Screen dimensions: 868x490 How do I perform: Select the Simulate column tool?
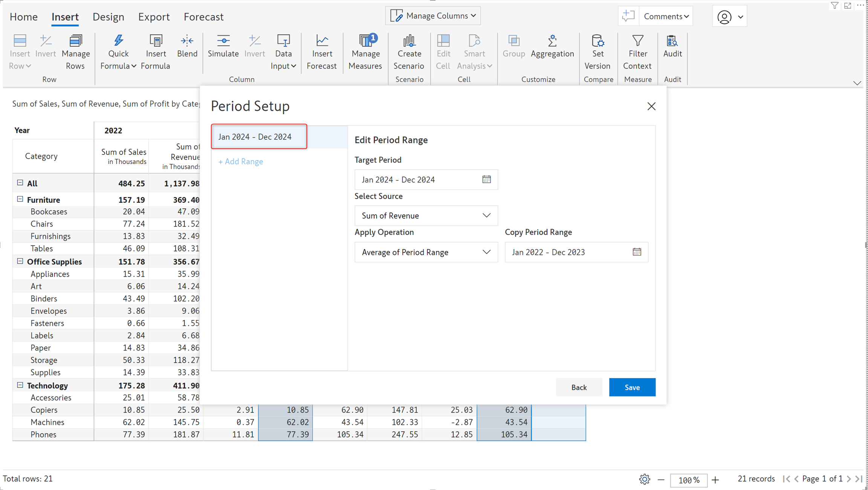(x=223, y=46)
